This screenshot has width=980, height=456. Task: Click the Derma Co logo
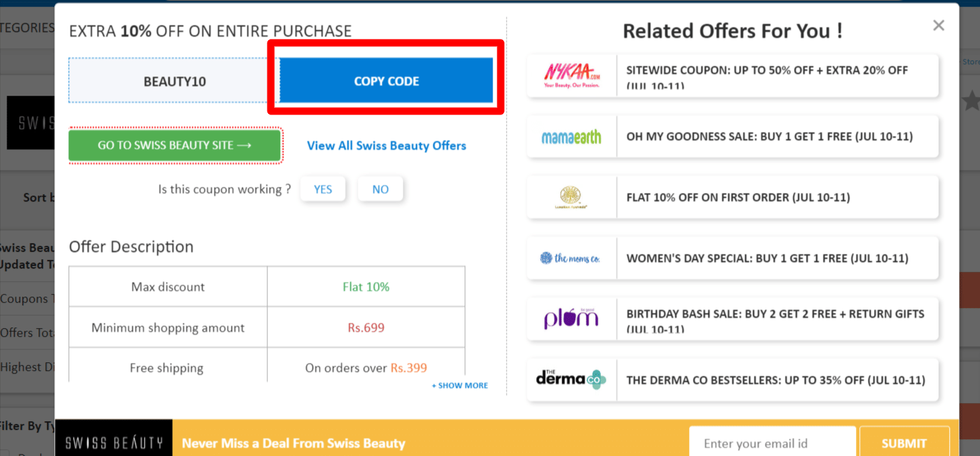[x=571, y=380]
